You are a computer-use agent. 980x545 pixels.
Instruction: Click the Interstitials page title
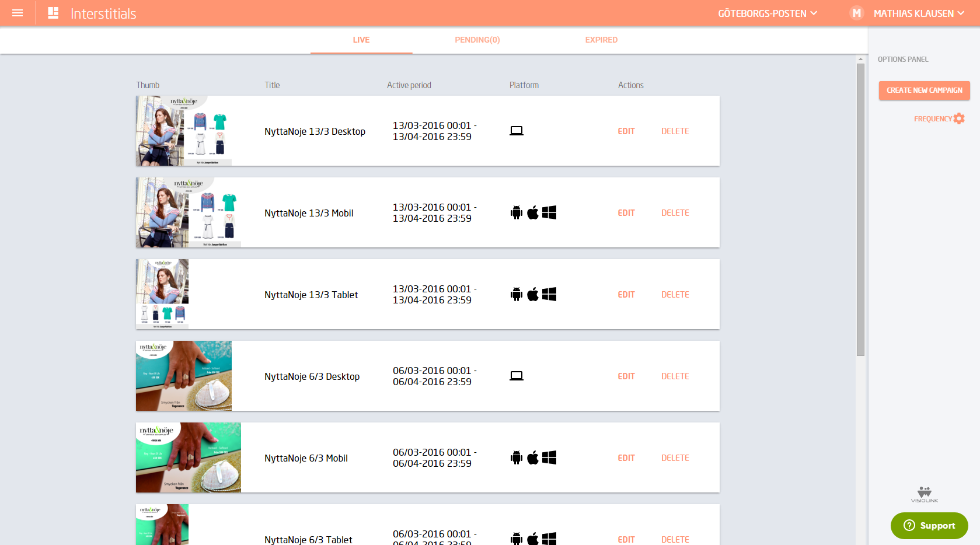point(103,13)
